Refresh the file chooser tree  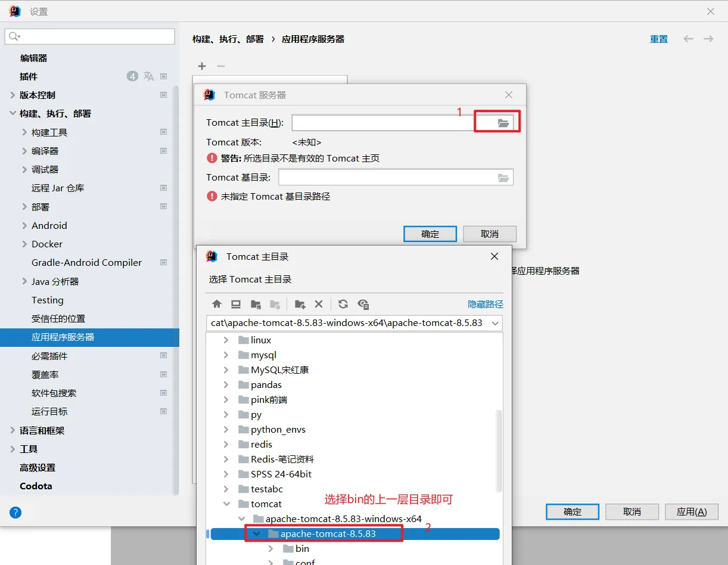pyautogui.click(x=343, y=304)
